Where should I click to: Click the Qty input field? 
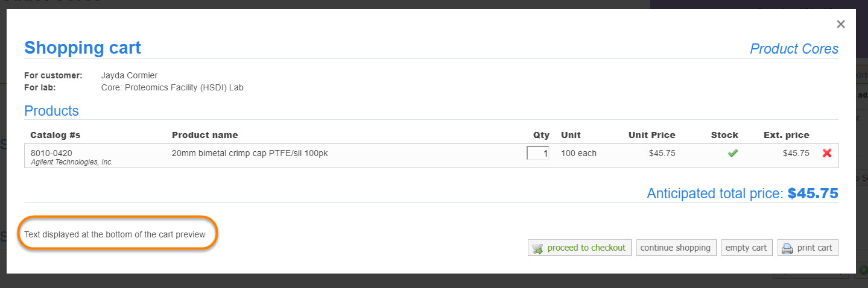tap(538, 154)
